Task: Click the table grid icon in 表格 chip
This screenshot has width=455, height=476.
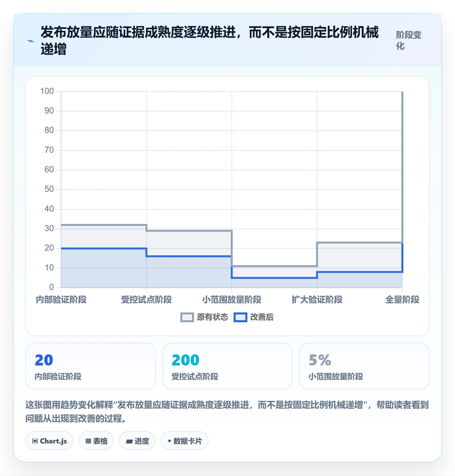Action: [x=88, y=441]
